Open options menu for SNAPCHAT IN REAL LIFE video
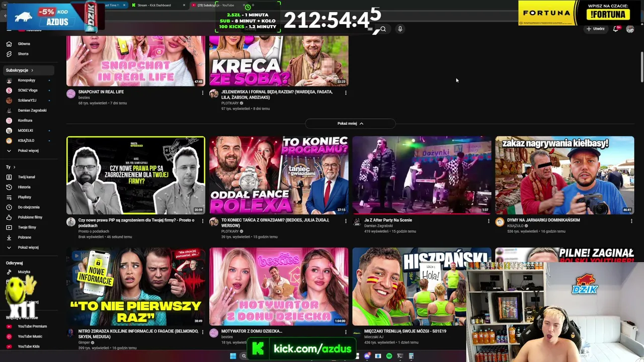The image size is (644, 362). click(x=203, y=93)
